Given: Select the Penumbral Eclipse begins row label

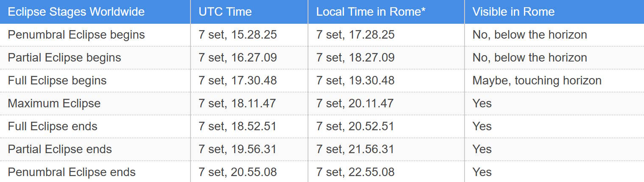Looking at the screenshot, I should 76,35.
